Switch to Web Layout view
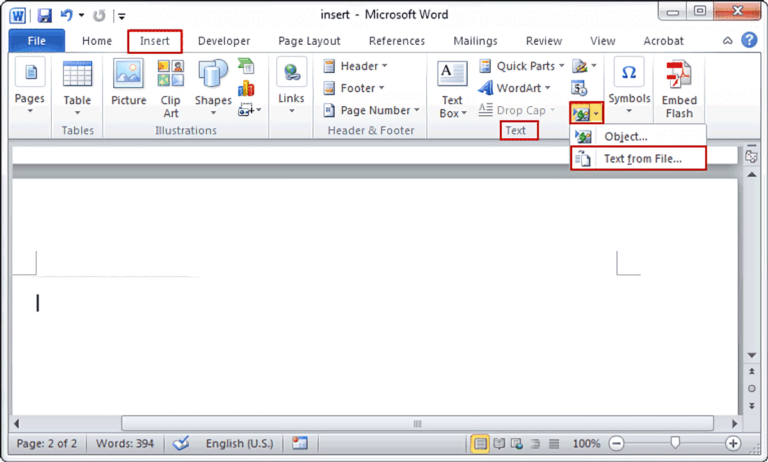Image resolution: width=768 pixels, height=462 pixels. tap(517, 444)
